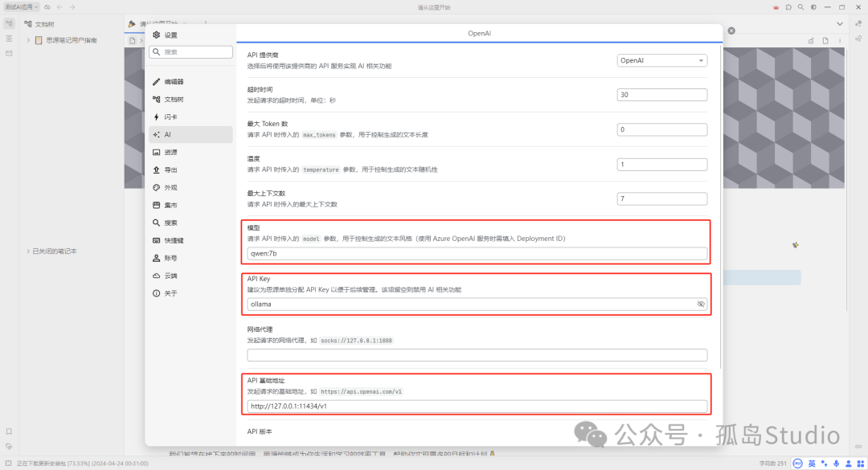Open the 测试AI应用 workspace dropdown

[x=22, y=7]
